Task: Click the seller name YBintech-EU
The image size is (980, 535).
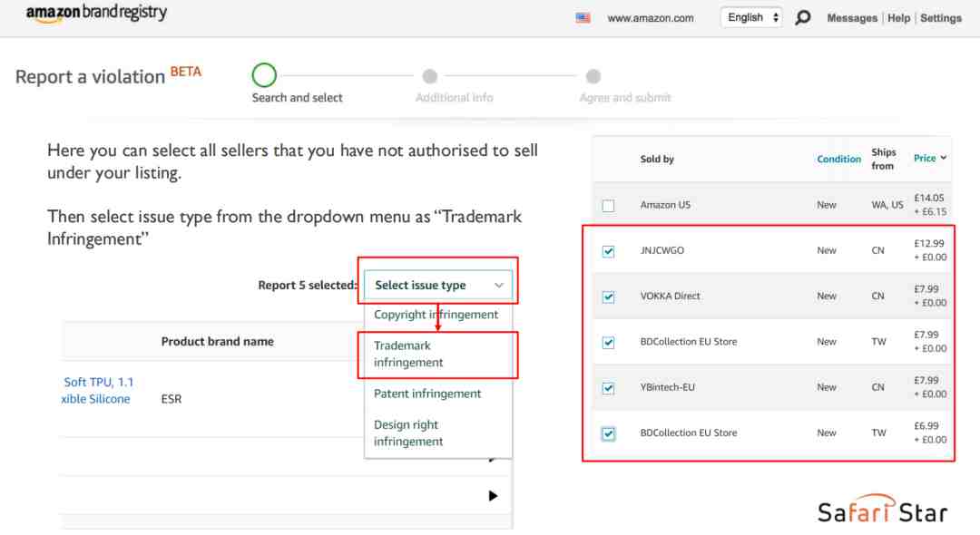Action: coord(668,387)
